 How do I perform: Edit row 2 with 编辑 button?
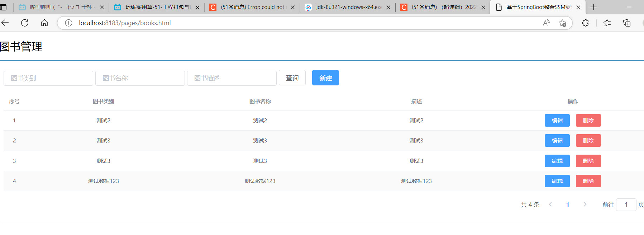(x=557, y=141)
